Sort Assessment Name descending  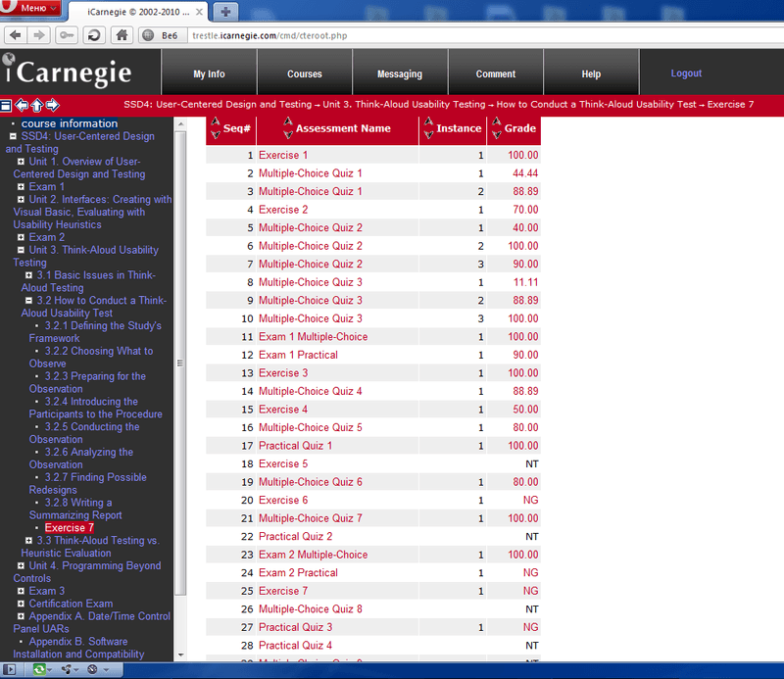288,134
